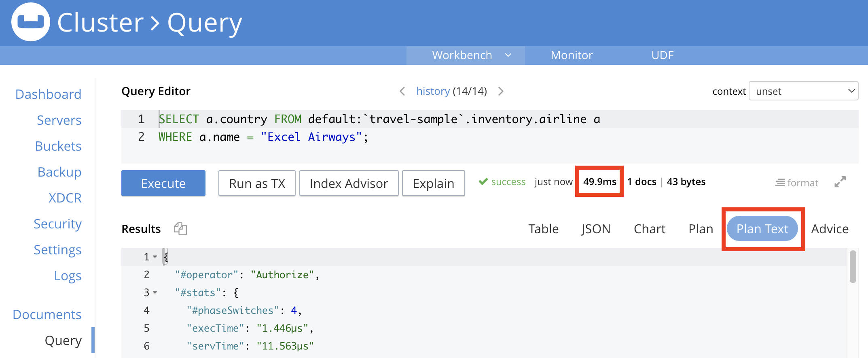Go to next query in history

click(501, 91)
